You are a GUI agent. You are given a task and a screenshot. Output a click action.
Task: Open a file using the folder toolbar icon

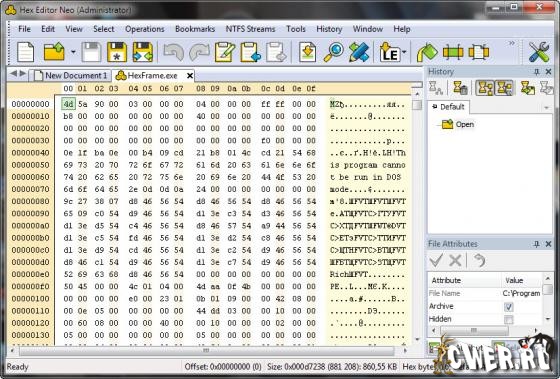click(x=54, y=53)
